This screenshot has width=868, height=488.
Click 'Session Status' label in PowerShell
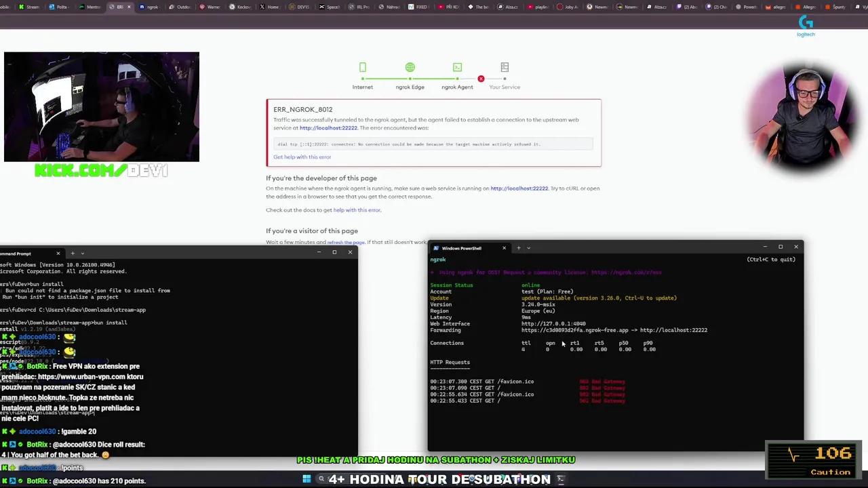451,285
